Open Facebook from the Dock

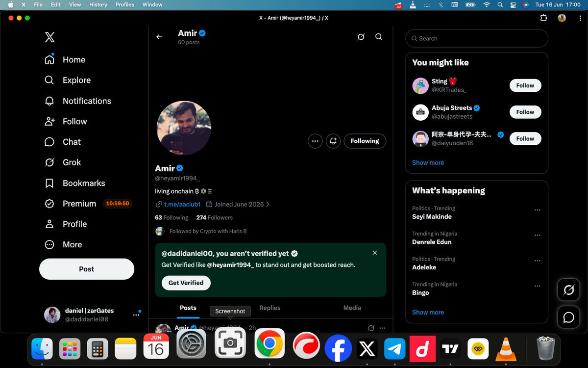[x=338, y=348]
